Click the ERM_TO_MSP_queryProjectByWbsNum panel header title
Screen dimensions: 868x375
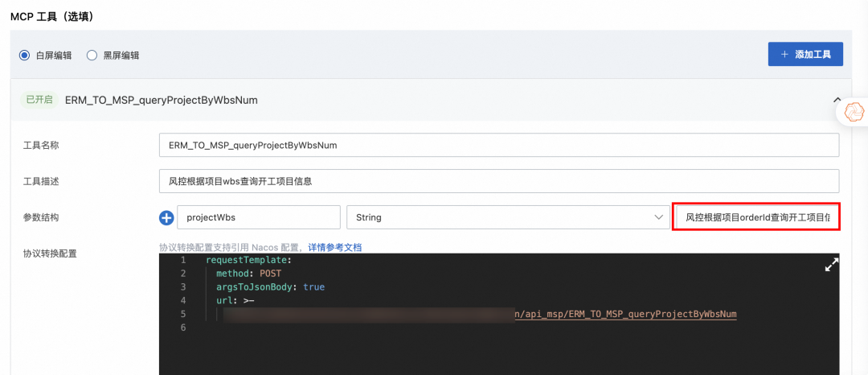(x=161, y=101)
